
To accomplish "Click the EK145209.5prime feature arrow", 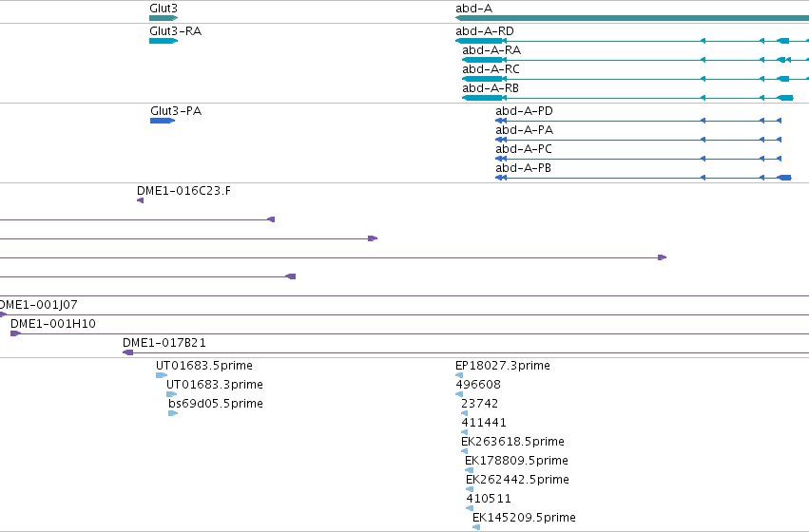I will pyautogui.click(x=476, y=527).
